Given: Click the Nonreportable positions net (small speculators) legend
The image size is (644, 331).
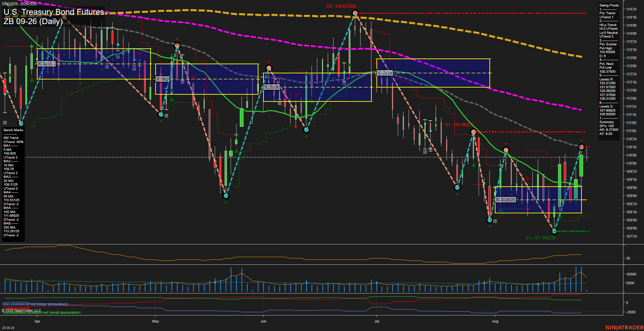Looking at the screenshot, I should (x=42, y=313).
